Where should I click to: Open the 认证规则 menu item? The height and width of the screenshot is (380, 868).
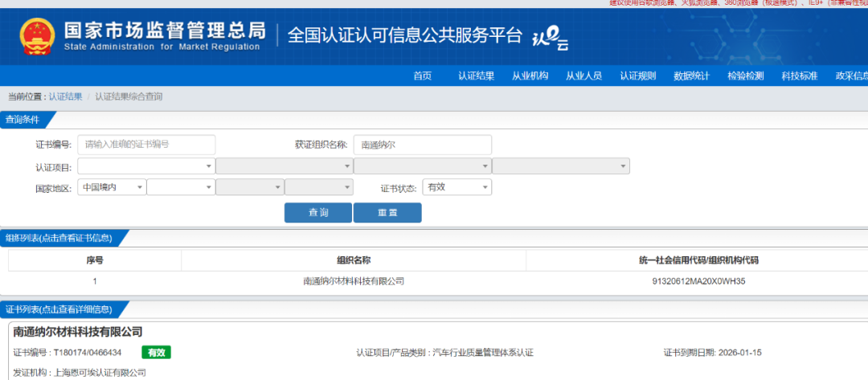point(637,76)
